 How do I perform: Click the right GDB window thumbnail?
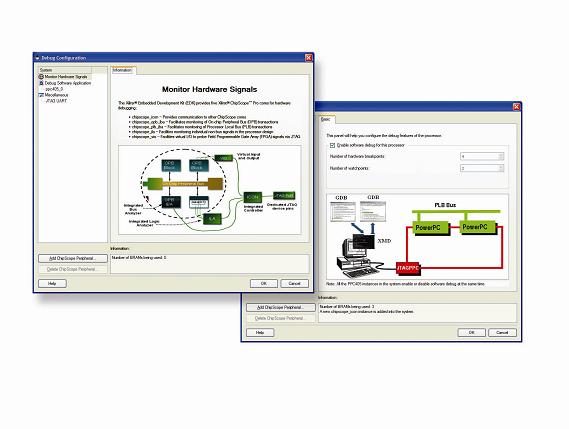coord(373,211)
